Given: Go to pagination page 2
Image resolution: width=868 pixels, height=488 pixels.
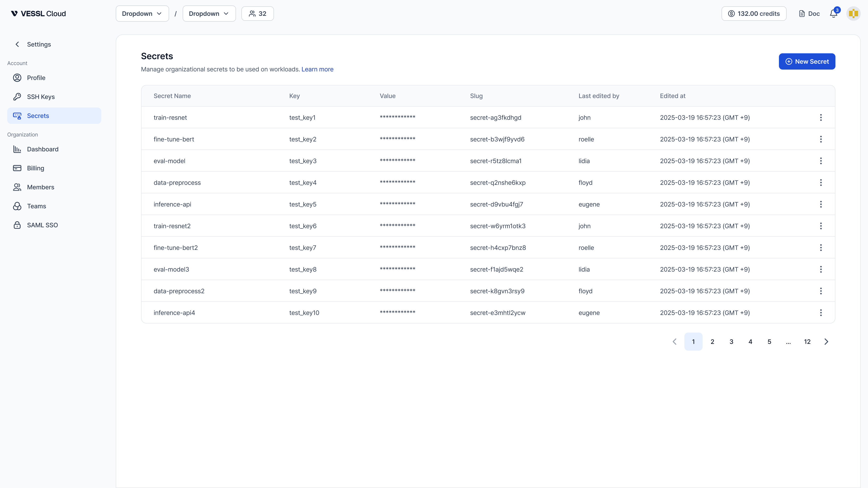Looking at the screenshot, I should pyautogui.click(x=712, y=342).
